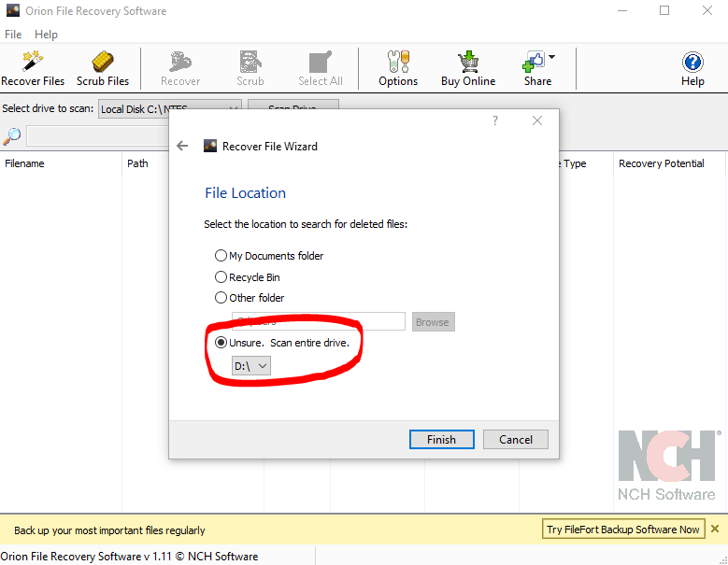Close the Orion File Recovery window
The width and height of the screenshot is (728, 565).
tap(707, 10)
